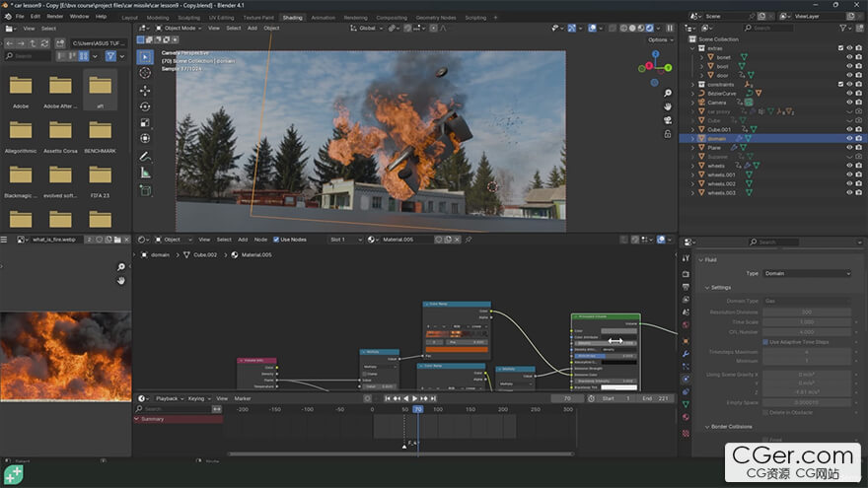Switch to the Layout workspace tab
The width and height of the screenshot is (868, 488).
point(129,18)
